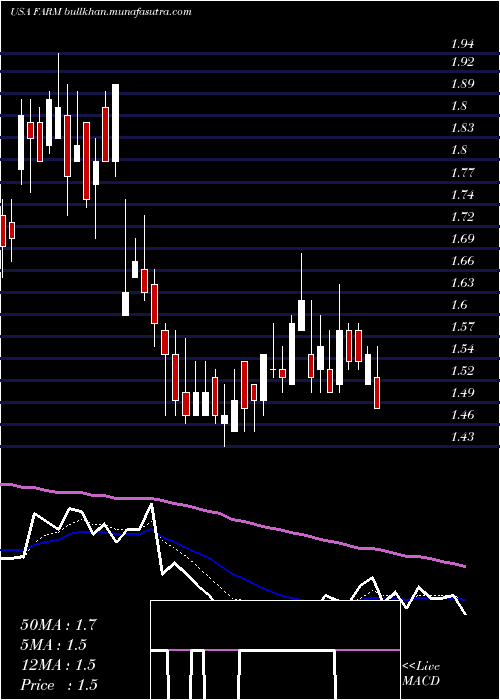Image resolution: width=500 pixels, height=700 pixels.
Task: Click the 1.57 price axis label
Action: [462, 327]
